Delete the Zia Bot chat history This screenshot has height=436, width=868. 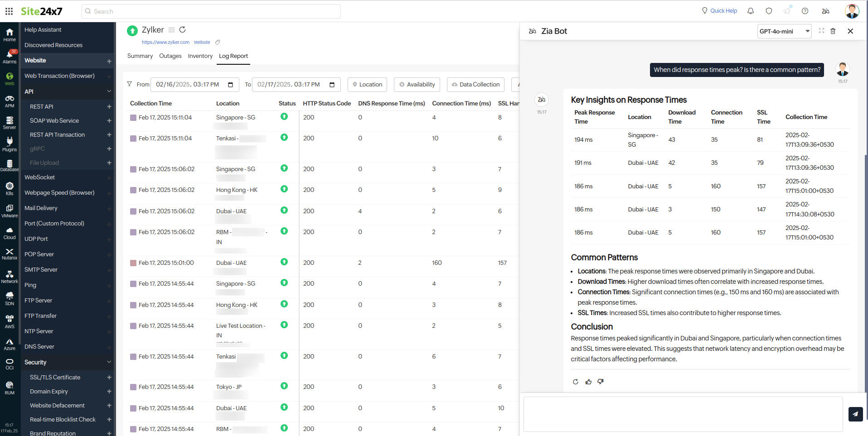pos(833,31)
